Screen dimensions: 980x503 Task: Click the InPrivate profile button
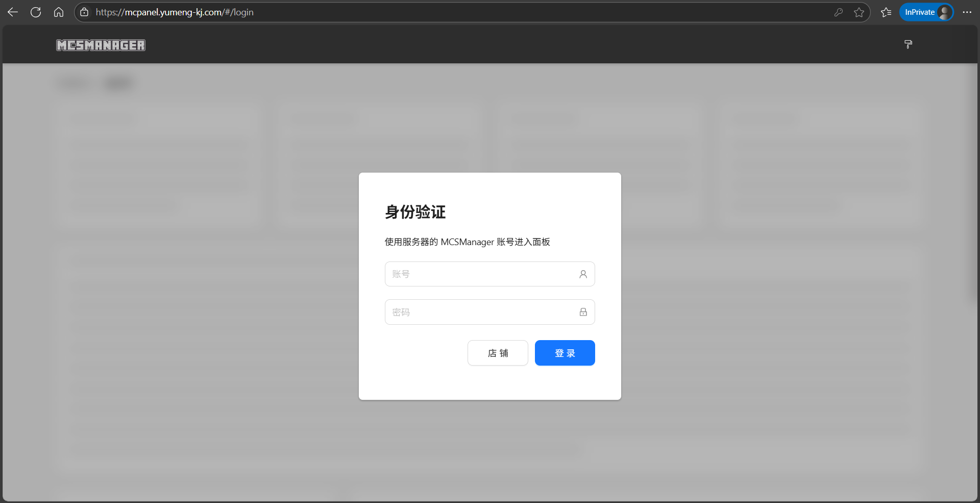(926, 12)
